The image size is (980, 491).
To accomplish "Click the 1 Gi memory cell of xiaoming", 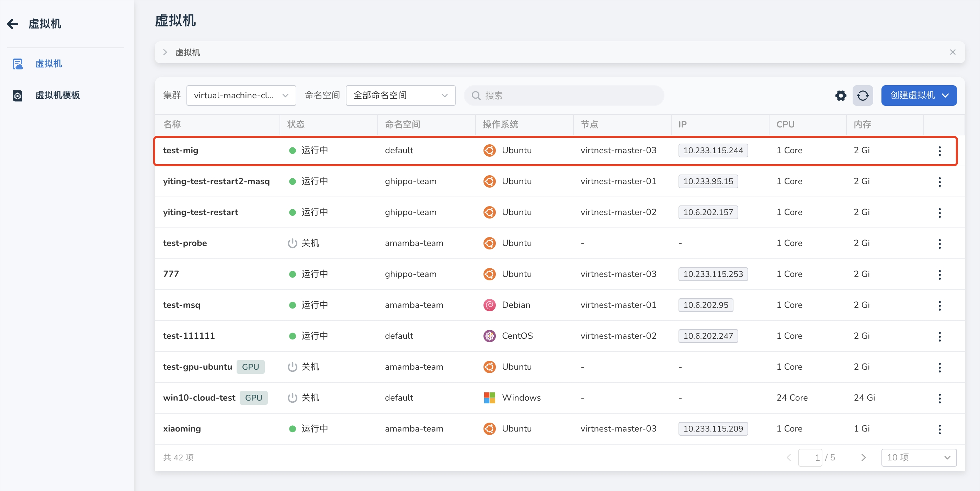I will point(861,428).
